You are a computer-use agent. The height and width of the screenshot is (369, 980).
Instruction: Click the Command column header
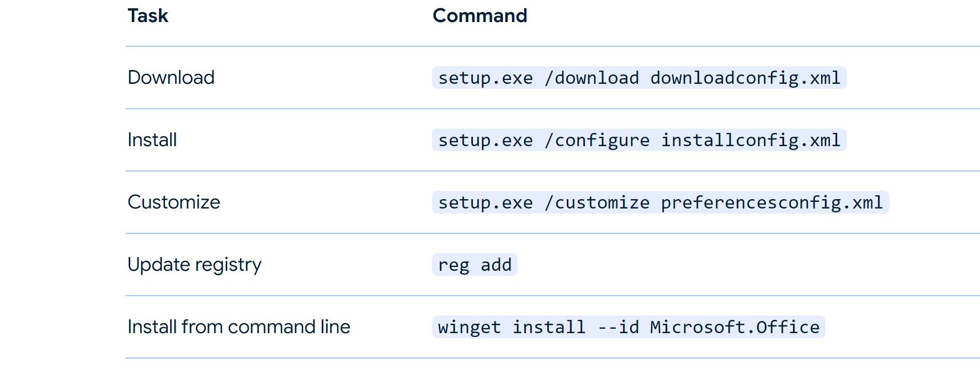pyautogui.click(x=480, y=15)
